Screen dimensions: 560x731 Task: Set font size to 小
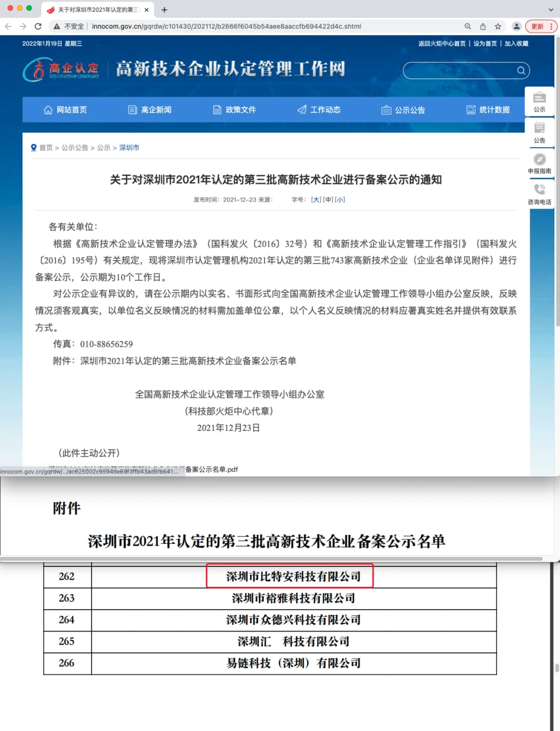tap(340, 199)
